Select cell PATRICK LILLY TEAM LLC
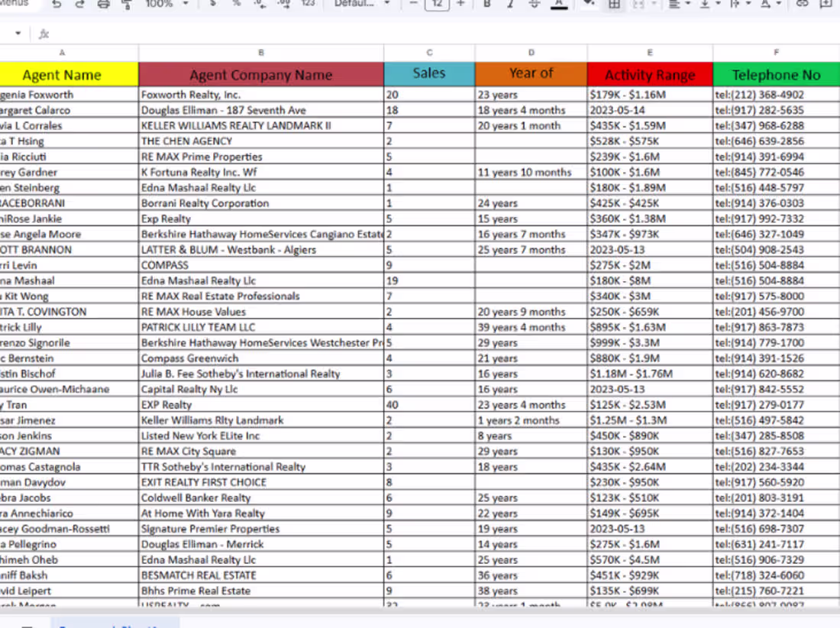This screenshot has width=840, height=628. pyautogui.click(x=261, y=327)
